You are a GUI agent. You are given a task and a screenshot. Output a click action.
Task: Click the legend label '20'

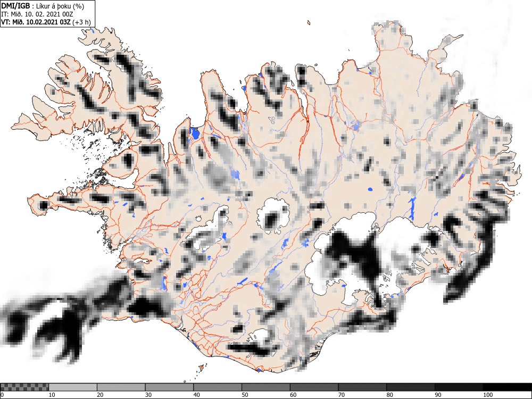click(x=100, y=395)
